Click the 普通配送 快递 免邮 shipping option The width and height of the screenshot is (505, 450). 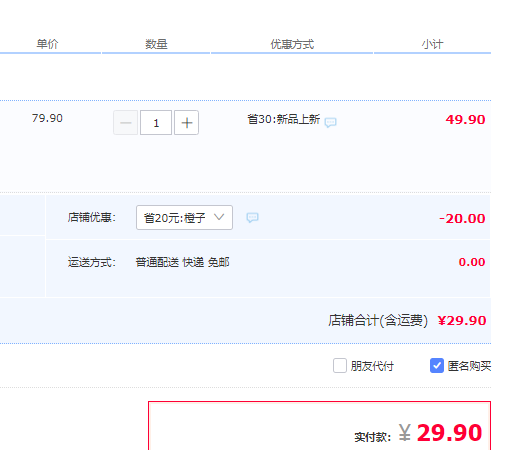click(182, 262)
